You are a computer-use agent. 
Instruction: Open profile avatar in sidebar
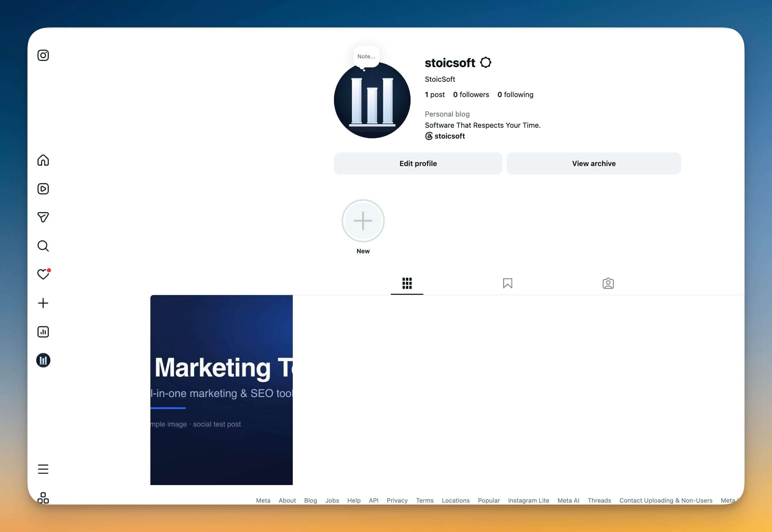[x=43, y=360]
